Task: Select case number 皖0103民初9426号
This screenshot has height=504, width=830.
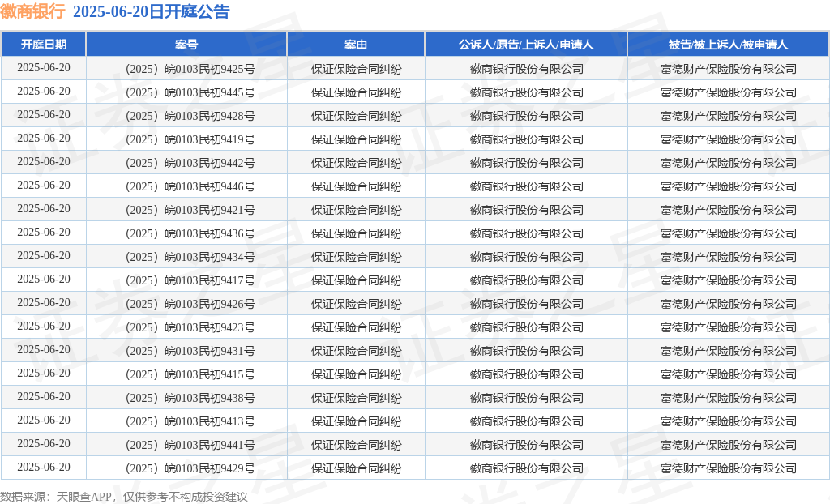Action: [x=210, y=304]
